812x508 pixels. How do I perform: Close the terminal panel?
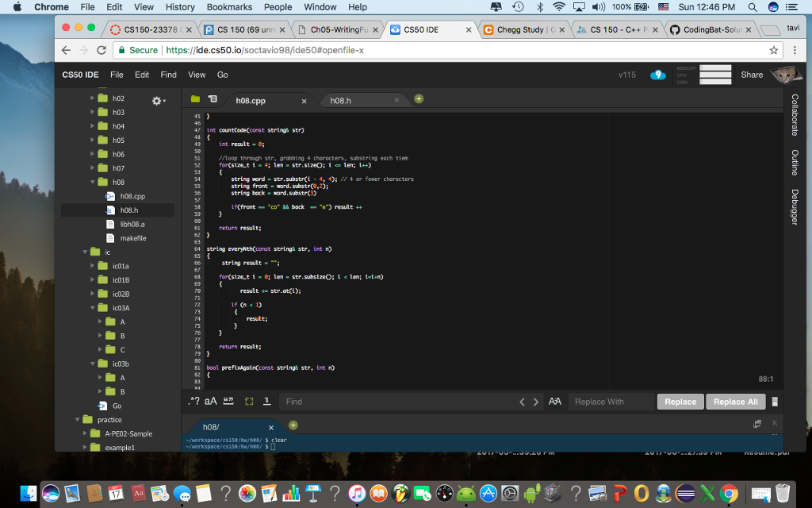pos(775,424)
